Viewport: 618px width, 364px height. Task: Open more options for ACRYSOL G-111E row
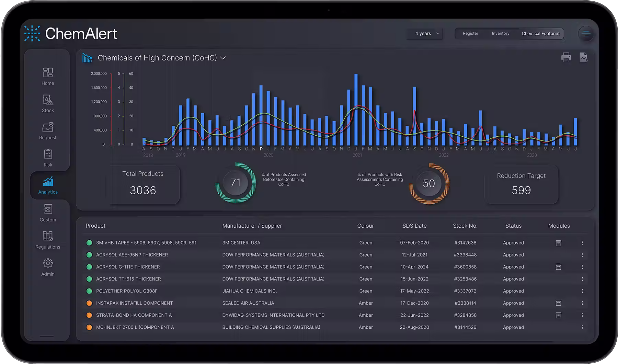[582, 267]
